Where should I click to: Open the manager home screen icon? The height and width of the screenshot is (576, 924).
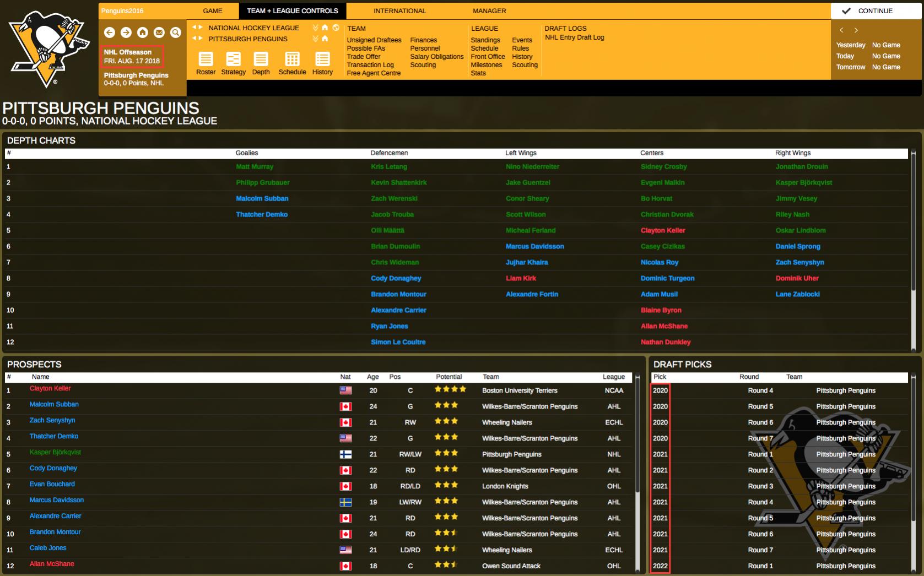click(143, 32)
